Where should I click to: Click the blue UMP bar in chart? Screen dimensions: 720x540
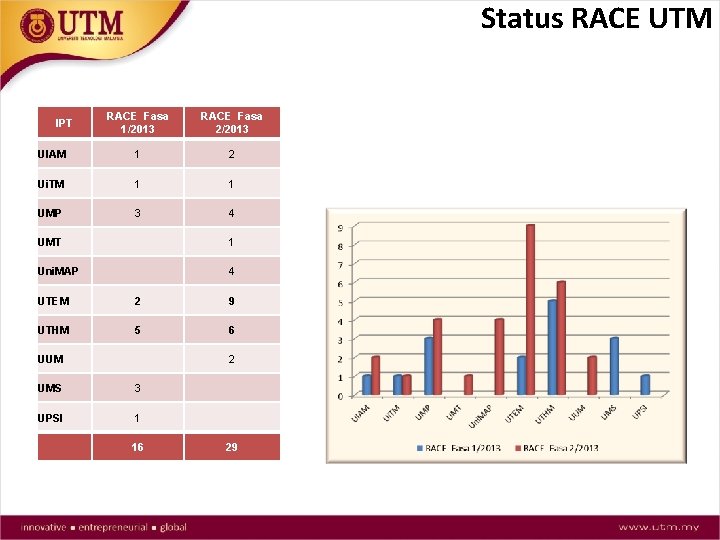429,366
